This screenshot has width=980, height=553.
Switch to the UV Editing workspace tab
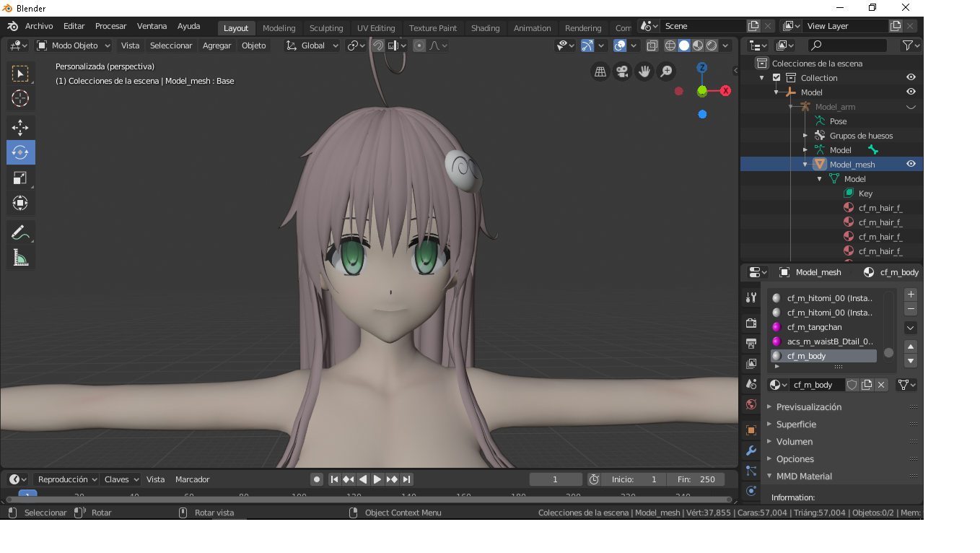tap(376, 28)
